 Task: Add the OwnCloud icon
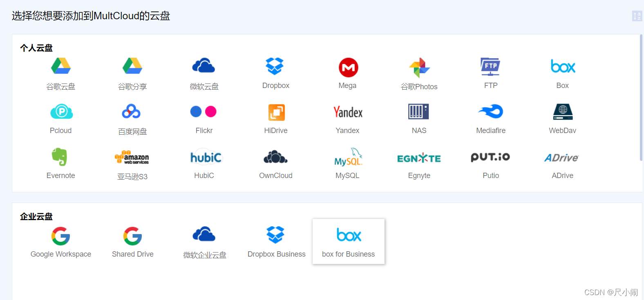click(x=275, y=157)
